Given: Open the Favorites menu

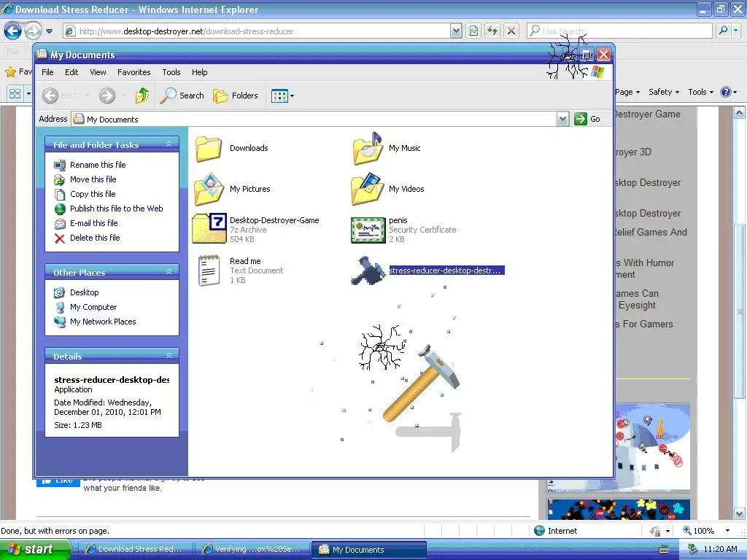Looking at the screenshot, I should coord(134,72).
